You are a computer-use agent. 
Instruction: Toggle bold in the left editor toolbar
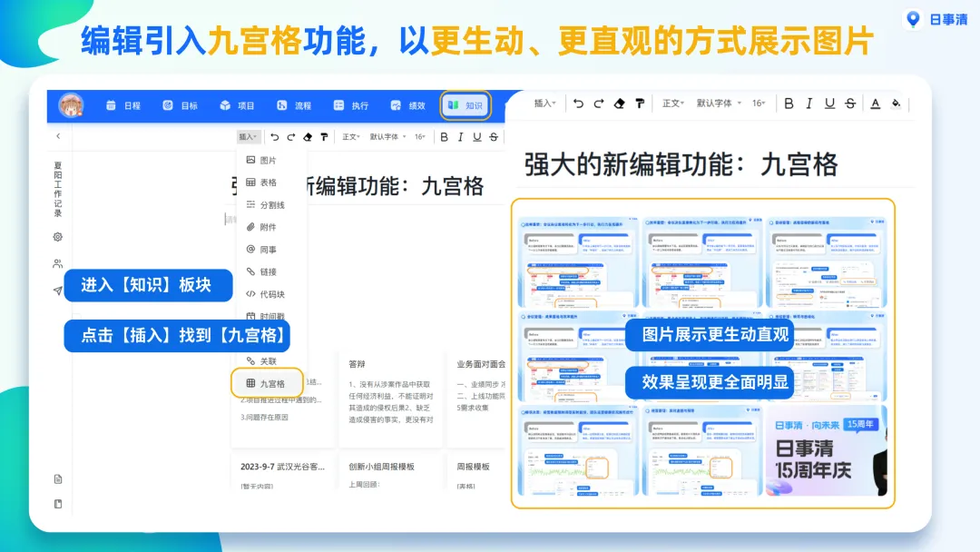tap(444, 137)
